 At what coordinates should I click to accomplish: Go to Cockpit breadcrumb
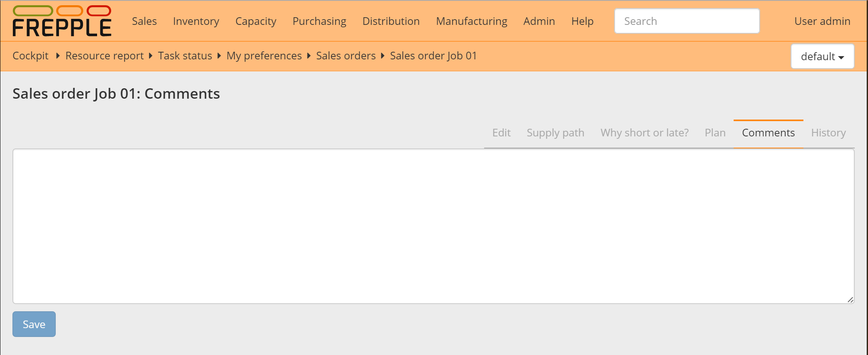(x=30, y=56)
